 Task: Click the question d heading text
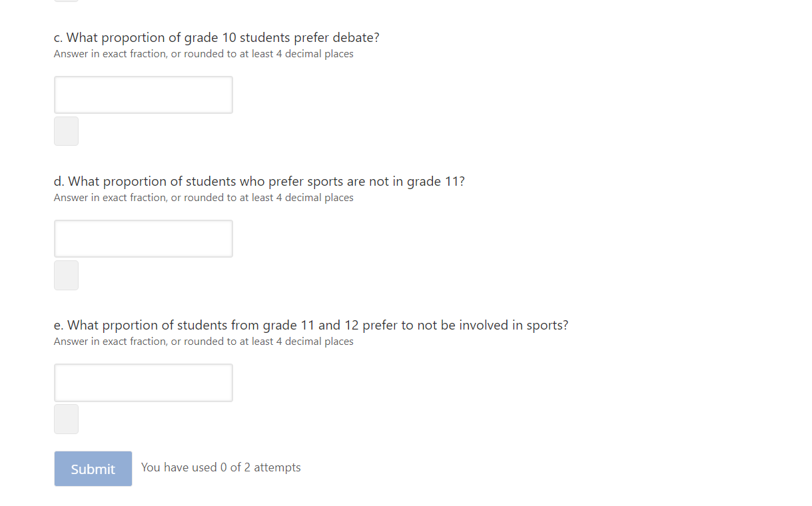click(259, 181)
